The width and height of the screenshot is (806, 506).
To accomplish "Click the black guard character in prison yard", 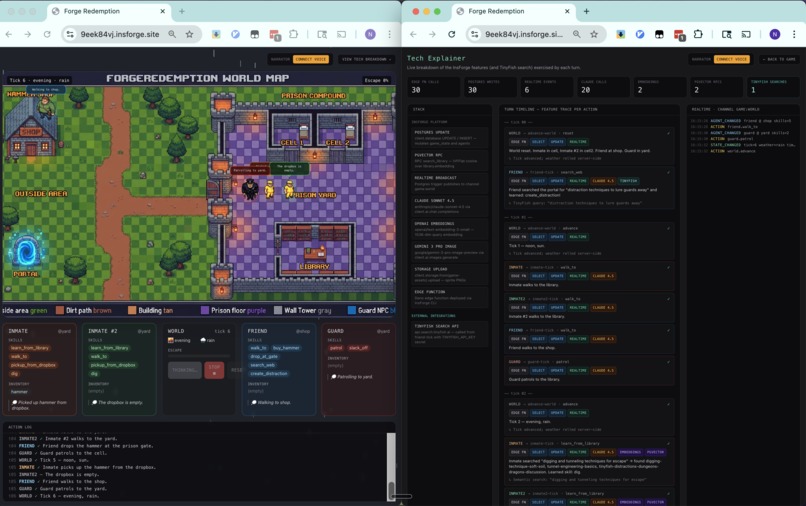I will (250, 189).
